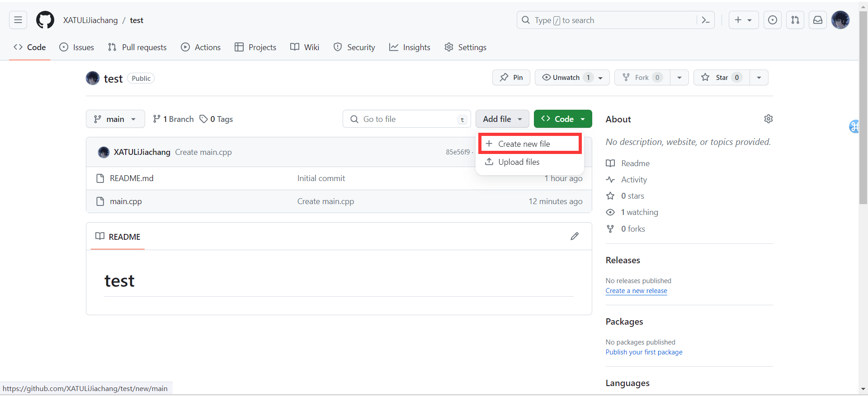The width and height of the screenshot is (868, 396).
Task: View the 0 Tags link
Action: click(217, 119)
